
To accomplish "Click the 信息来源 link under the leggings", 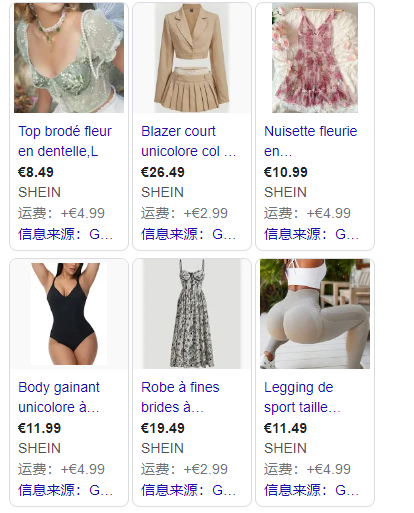I will click(311, 490).
